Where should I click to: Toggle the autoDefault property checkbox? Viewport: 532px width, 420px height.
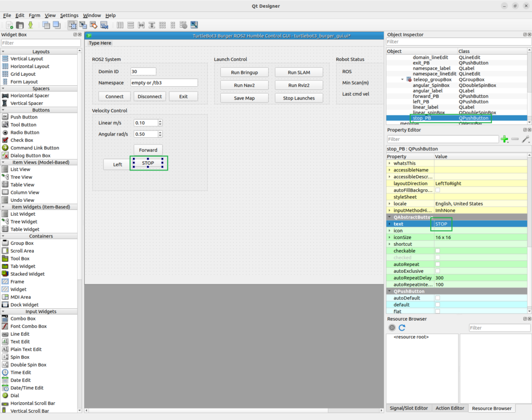tap(437, 298)
